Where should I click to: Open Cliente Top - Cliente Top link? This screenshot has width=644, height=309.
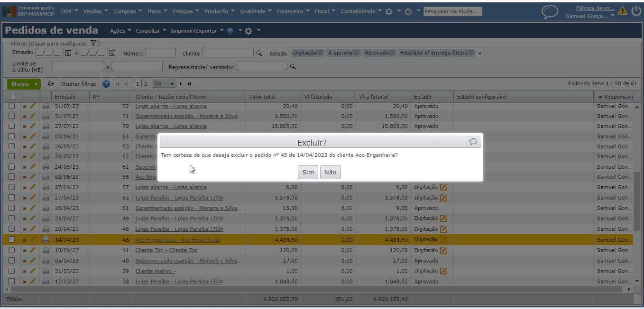[x=166, y=250]
